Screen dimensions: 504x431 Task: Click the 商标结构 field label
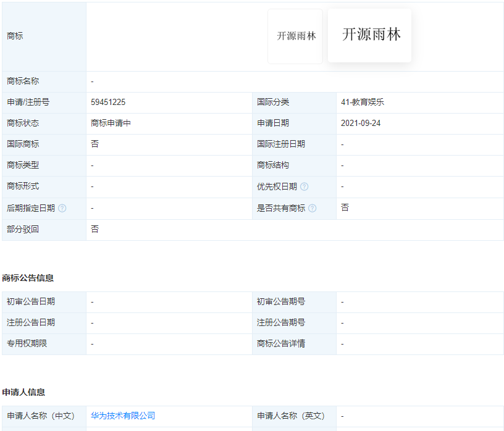[273, 165]
